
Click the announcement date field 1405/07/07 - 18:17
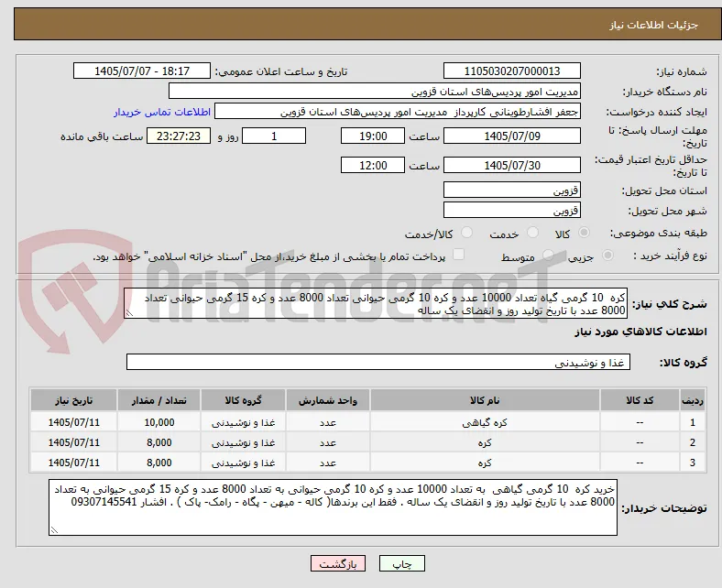pyautogui.click(x=142, y=71)
